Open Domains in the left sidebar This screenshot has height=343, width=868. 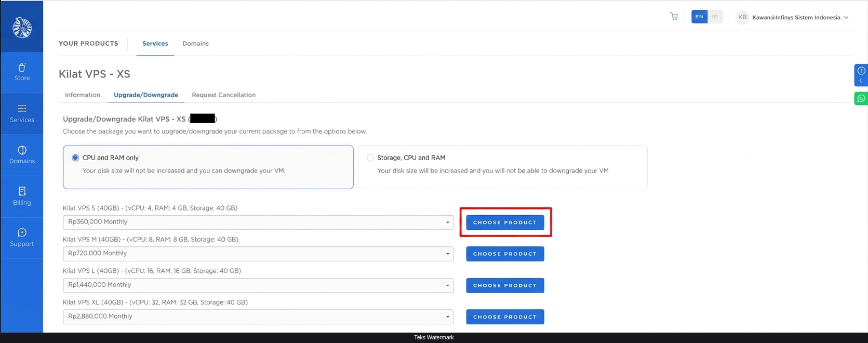coord(22,155)
